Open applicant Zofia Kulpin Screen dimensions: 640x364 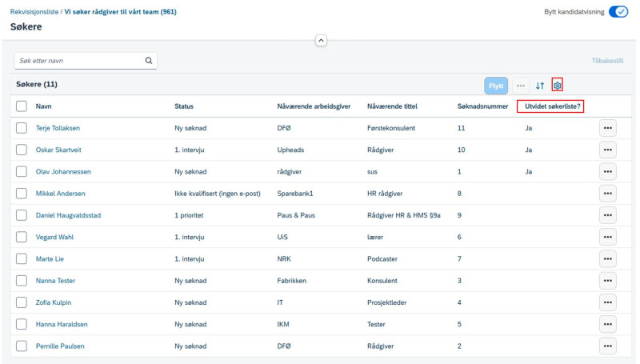click(54, 302)
